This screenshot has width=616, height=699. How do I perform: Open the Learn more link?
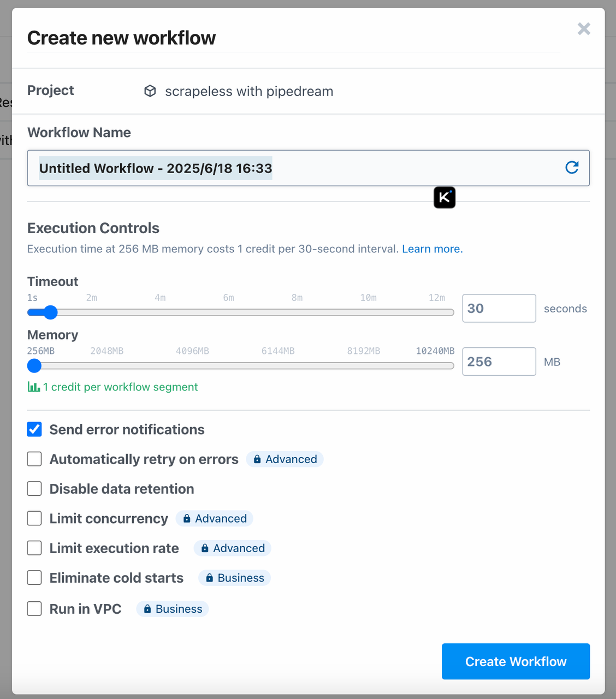(432, 249)
